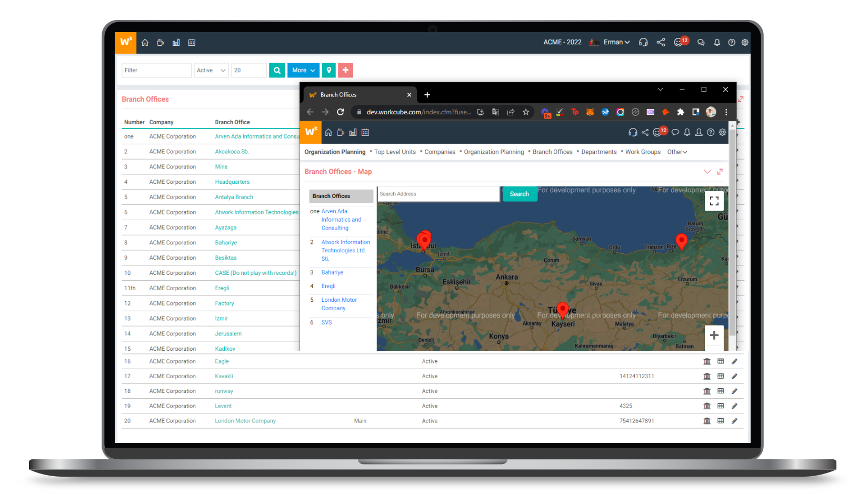Open Work Groups menu item
This screenshot has width=868, height=503.
pyautogui.click(x=643, y=152)
